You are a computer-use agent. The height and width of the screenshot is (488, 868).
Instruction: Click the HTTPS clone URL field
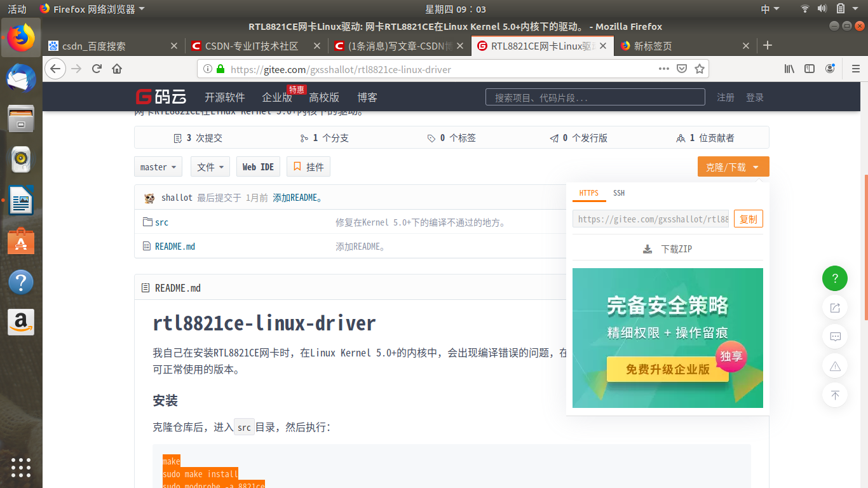point(651,219)
